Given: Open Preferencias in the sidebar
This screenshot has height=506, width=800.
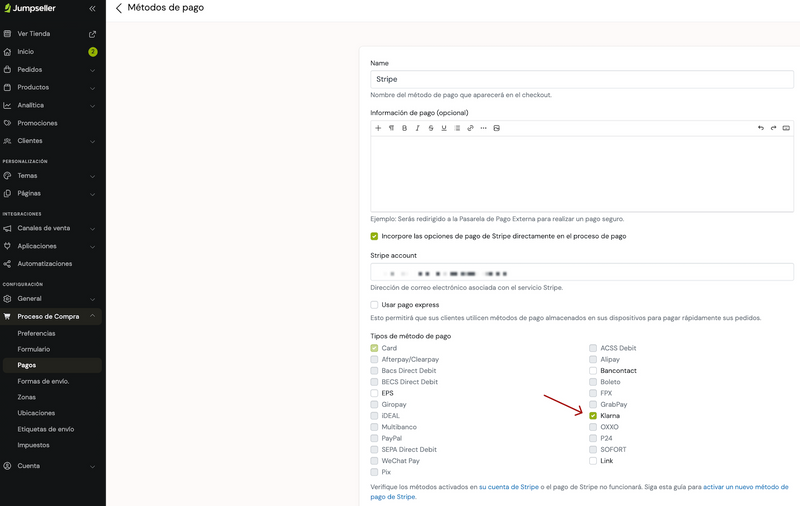Looking at the screenshot, I should (x=36, y=334).
